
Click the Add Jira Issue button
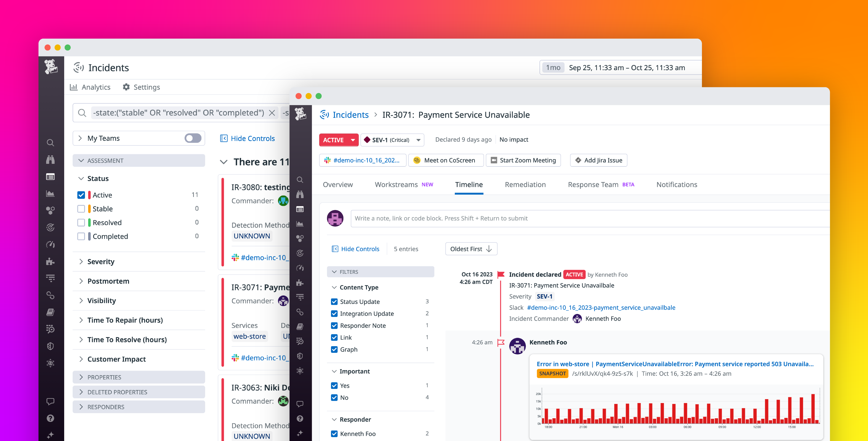tap(598, 160)
